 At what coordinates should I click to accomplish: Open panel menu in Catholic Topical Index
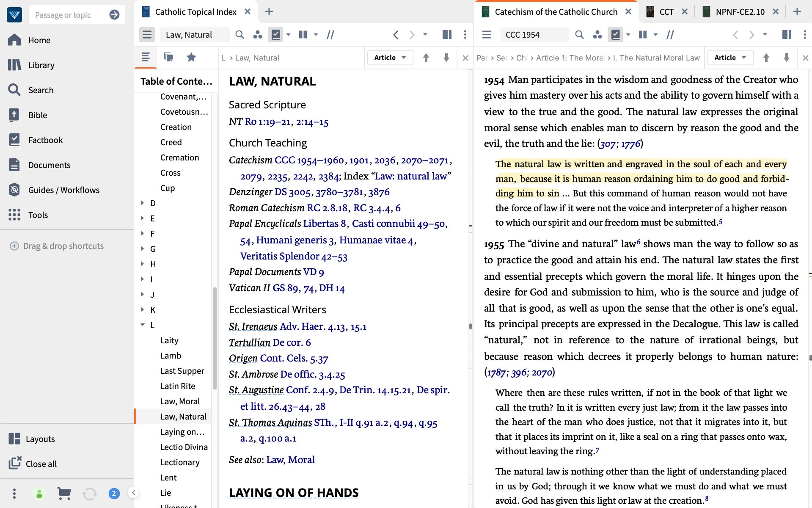(147, 35)
